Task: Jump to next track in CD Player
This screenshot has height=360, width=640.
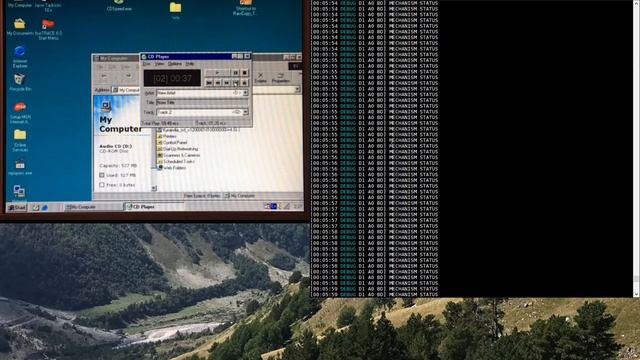Action: tap(236, 83)
